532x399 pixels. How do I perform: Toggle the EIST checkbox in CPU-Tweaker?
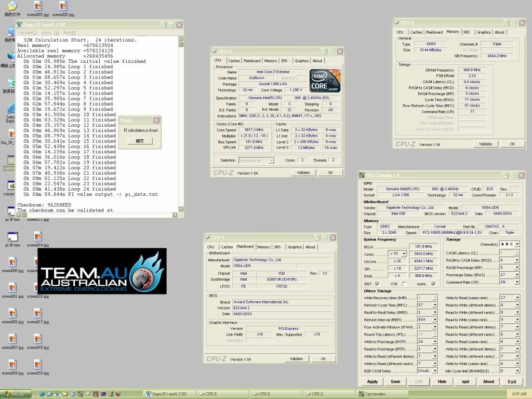[x=377, y=284]
